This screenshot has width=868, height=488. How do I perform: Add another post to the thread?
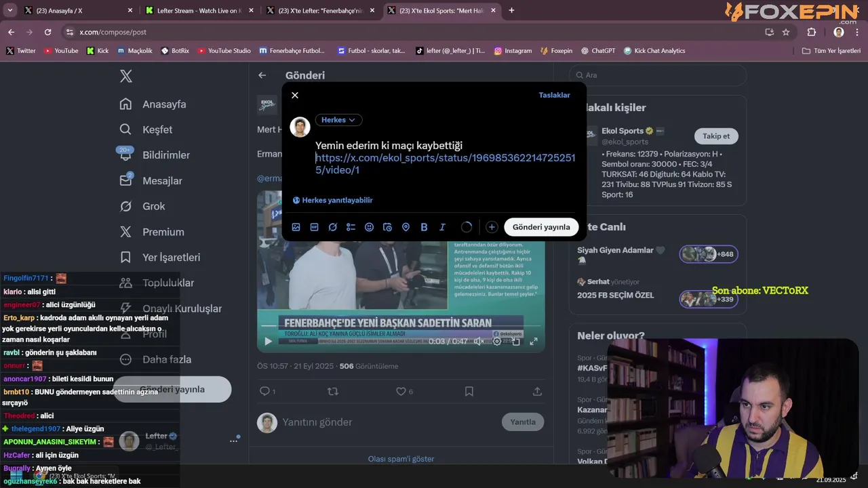[x=492, y=227]
